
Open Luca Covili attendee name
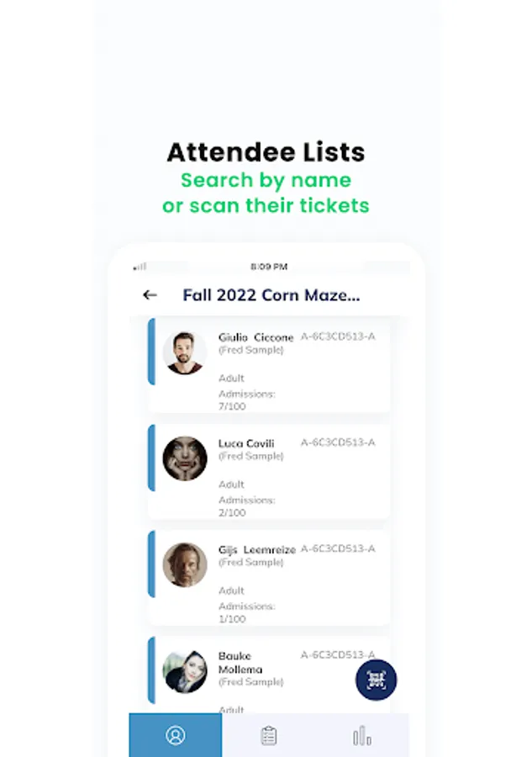click(x=246, y=443)
